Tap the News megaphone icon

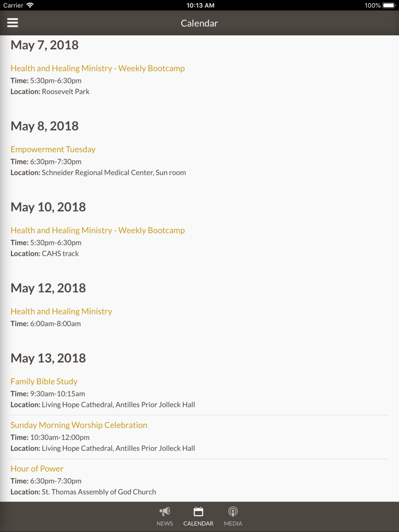click(x=164, y=512)
